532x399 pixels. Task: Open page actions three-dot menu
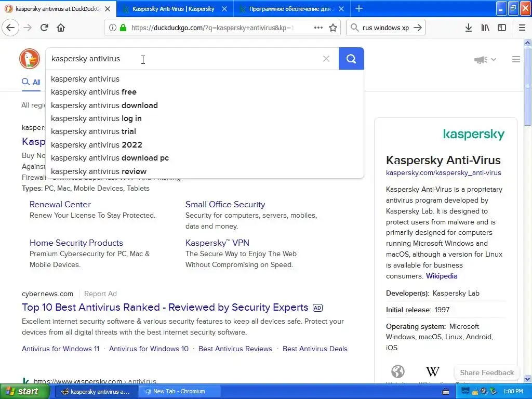click(x=318, y=28)
